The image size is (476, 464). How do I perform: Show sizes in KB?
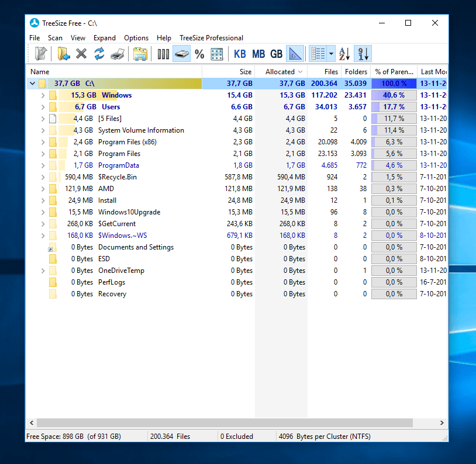tap(240, 54)
